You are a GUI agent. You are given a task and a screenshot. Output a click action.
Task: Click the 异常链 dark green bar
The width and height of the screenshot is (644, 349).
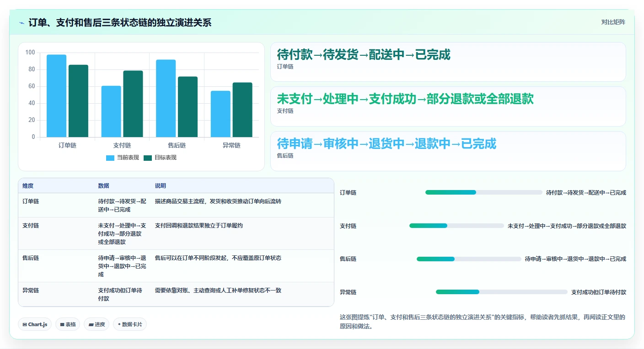click(x=242, y=110)
